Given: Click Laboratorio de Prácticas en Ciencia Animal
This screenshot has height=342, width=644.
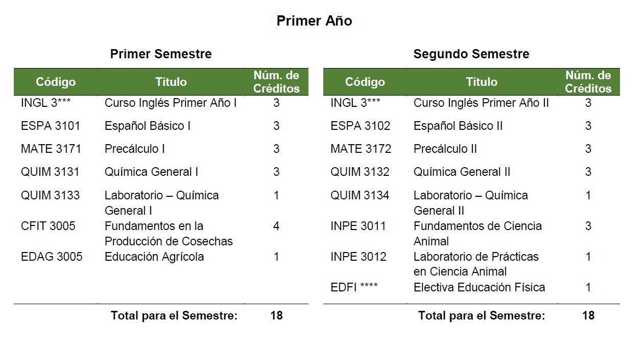Looking at the screenshot, I should pyautogui.click(x=476, y=264).
